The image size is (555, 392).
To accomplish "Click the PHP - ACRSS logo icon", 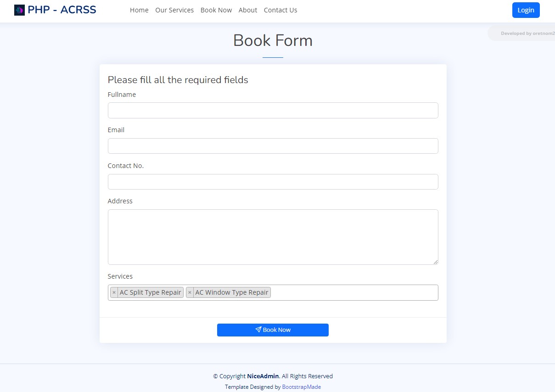I will 19,10.
